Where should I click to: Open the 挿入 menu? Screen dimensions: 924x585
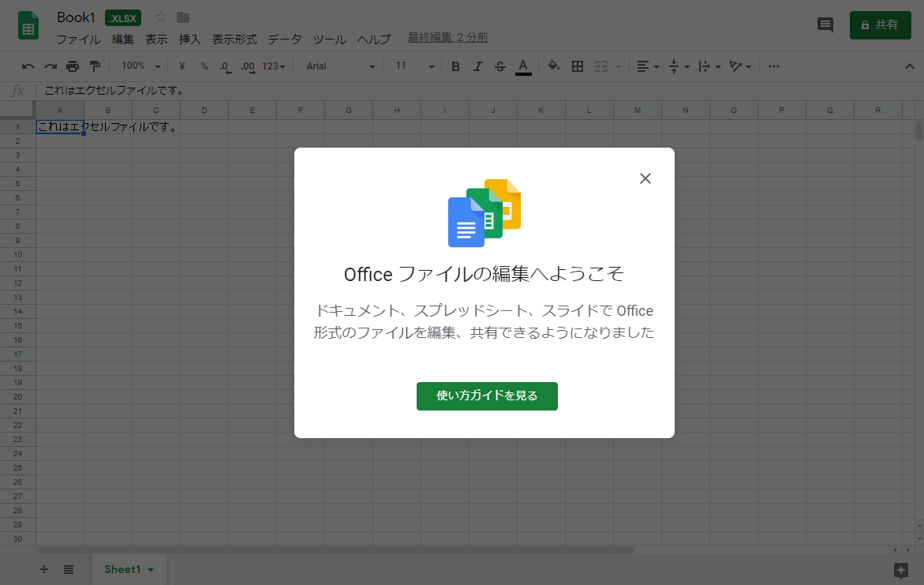[189, 39]
